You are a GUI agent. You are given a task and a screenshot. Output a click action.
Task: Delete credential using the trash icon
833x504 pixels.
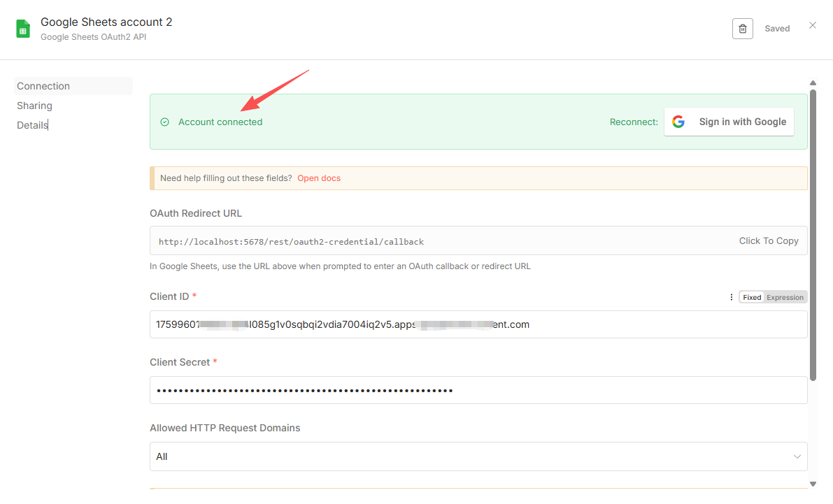742,29
